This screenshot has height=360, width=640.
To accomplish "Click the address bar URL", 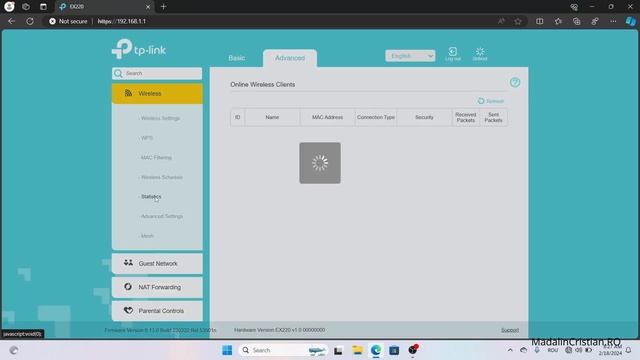I will [x=122, y=21].
